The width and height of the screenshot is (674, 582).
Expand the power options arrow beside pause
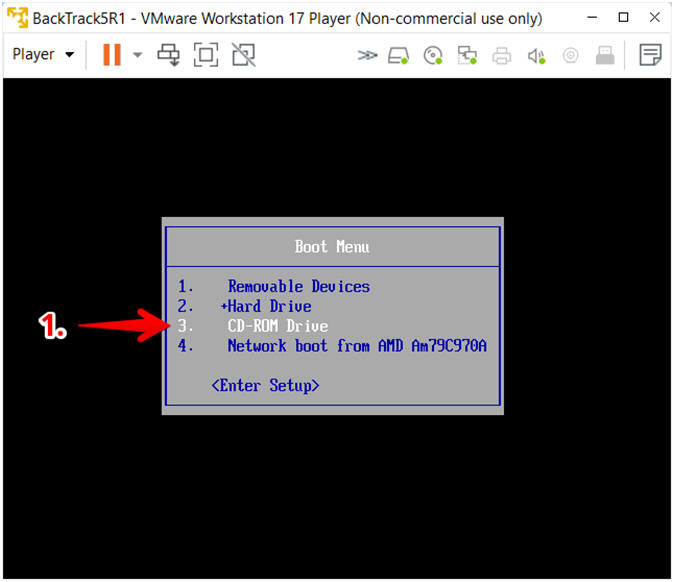click(x=138, y=55)
